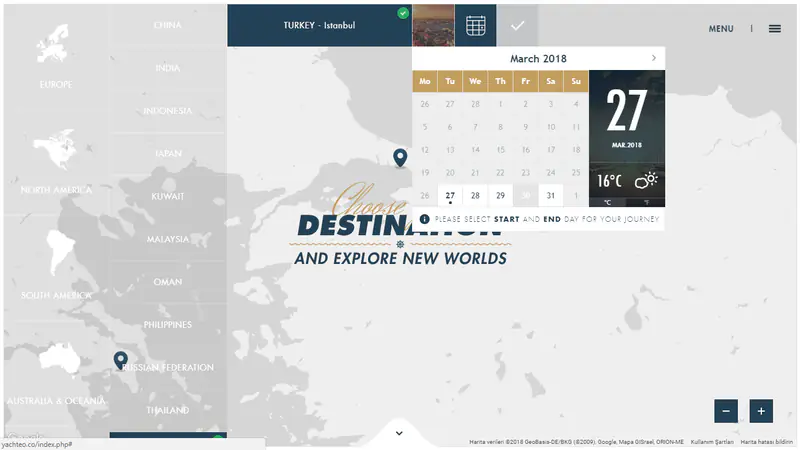Viewport: 800px width, 450px height.
Task: Select March 29 in the calendar
Action: click(500, 195)
